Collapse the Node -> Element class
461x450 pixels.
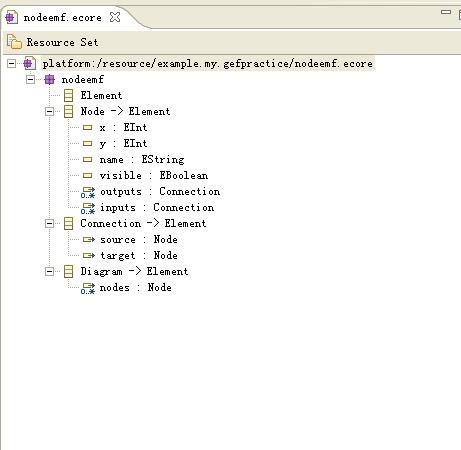49,111
